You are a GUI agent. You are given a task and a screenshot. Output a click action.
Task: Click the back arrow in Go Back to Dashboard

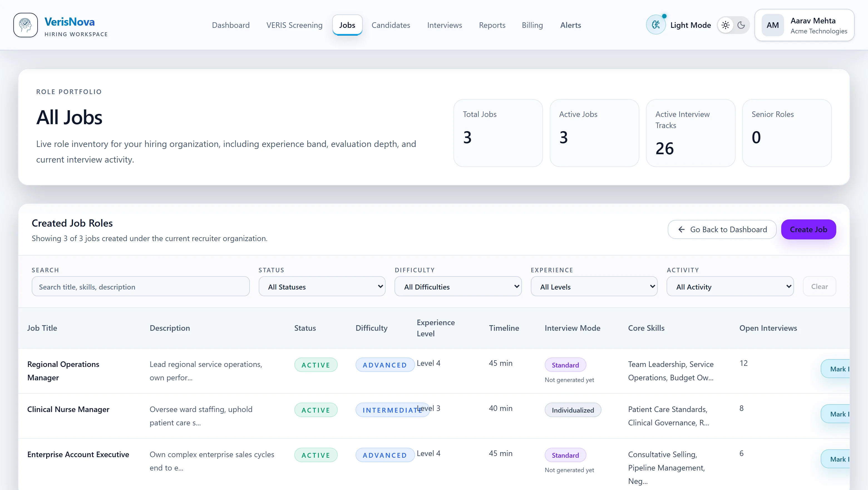click(681, 229)
